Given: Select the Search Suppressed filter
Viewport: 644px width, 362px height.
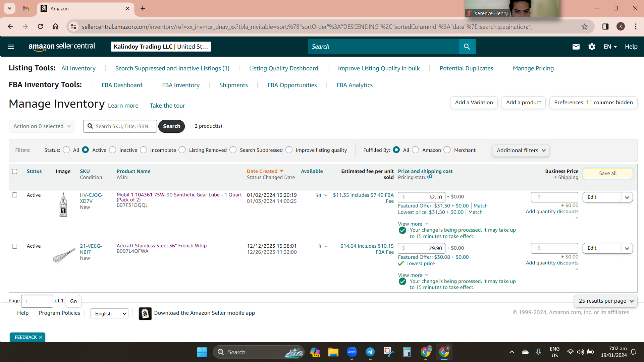Looking at the screenshot, I should pyautogui.click(x=233, y=150).
